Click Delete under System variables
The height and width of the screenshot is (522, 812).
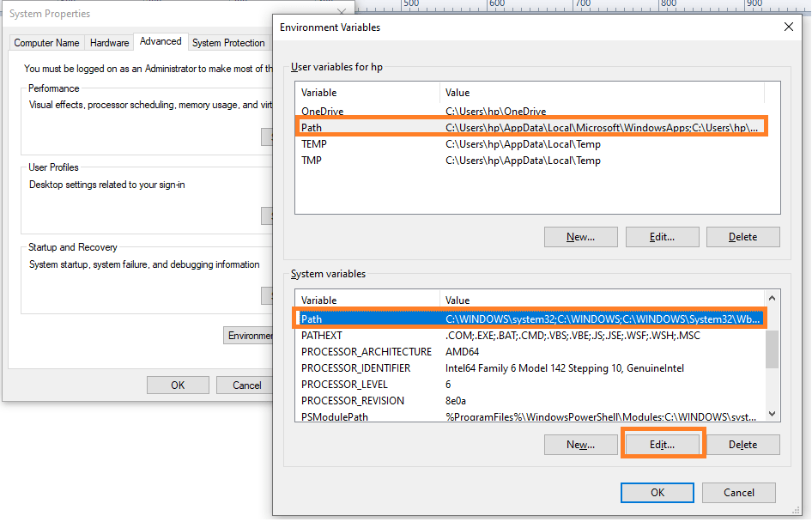tap(743, 445)
